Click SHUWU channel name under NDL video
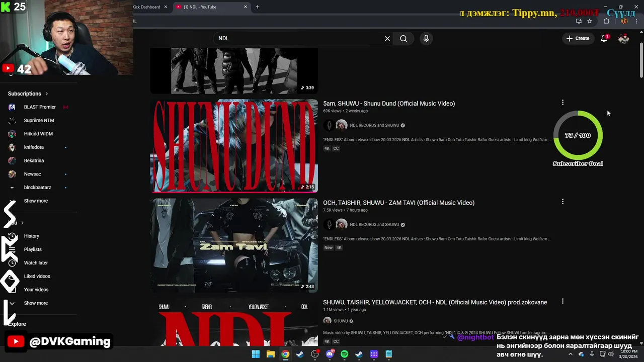This screenshot has width=644, height=362. [x=341, y=321]
